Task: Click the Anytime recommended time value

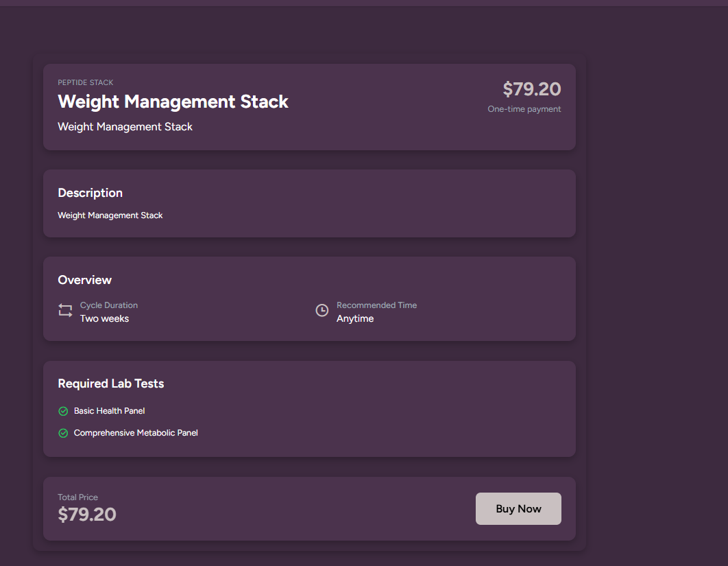Action: click(354, 318)
